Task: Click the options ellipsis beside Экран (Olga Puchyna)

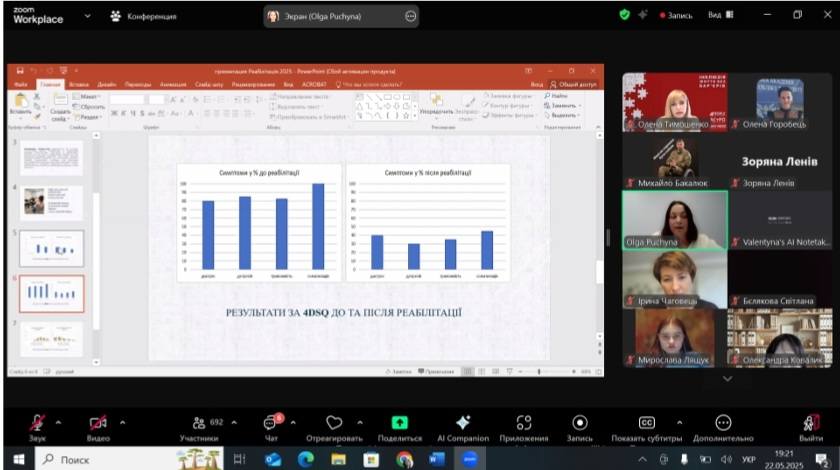Action: tap(411, 16)
